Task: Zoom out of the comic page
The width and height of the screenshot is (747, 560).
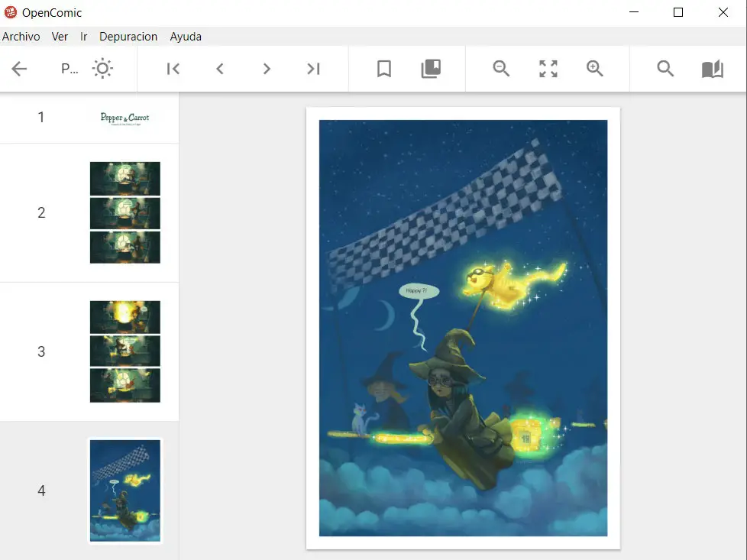Action: click(501, 69)
